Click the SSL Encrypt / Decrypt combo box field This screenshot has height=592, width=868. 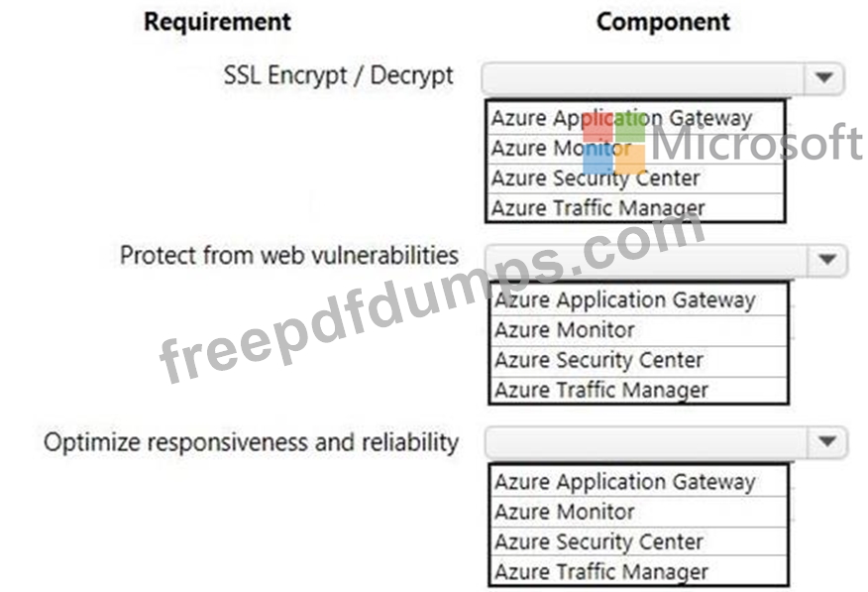coord(663,78)
